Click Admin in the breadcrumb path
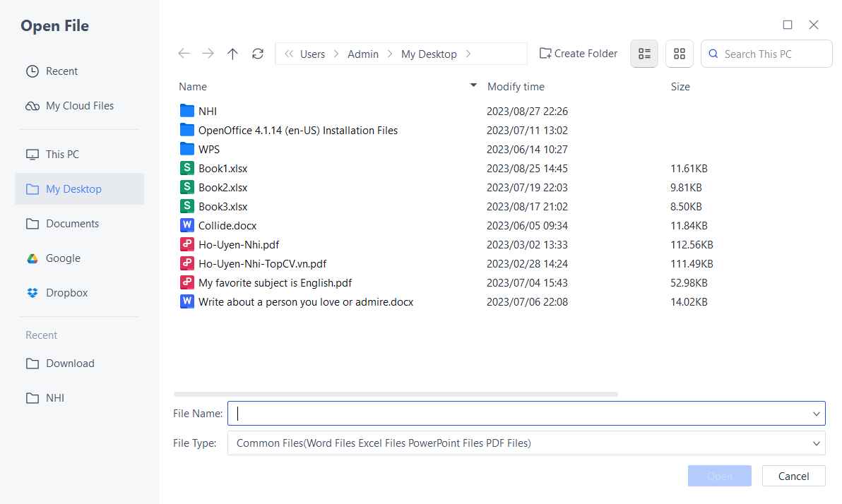The width and height of the screenshot is (842, 504). (363, 54)
